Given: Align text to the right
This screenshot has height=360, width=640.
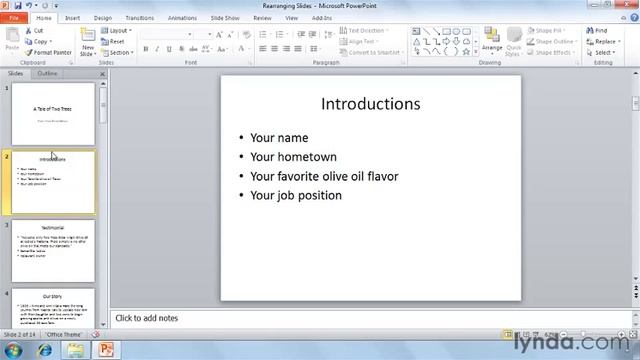Looking at the screenshot, I should tap(287, 49).
